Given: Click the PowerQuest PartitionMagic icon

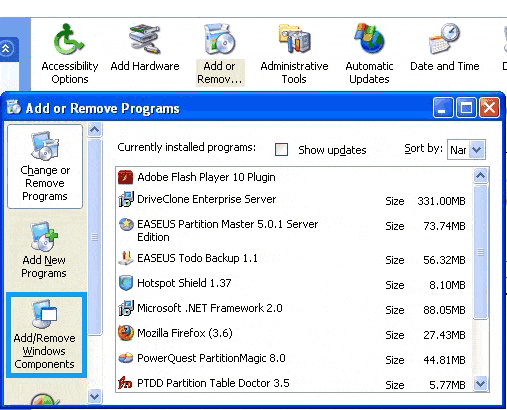Looking at the screenshot, I should pyautogui.click(x=126, y=358).
